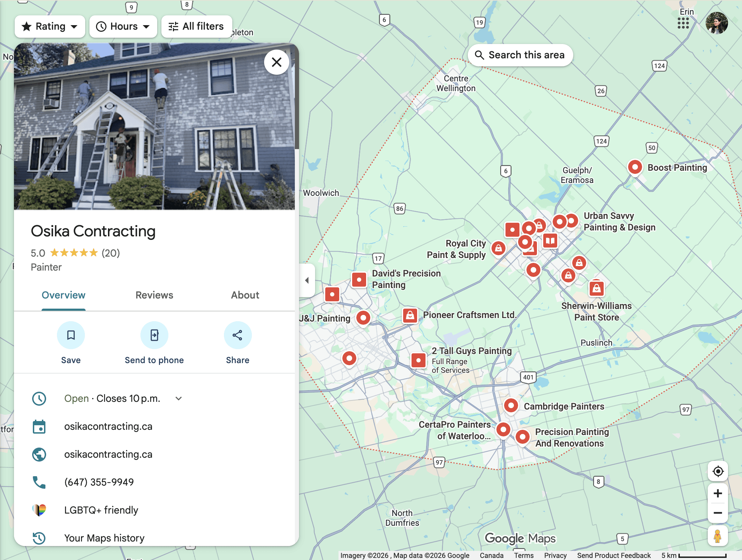Click Send Product Feedback link

[614, 555]
